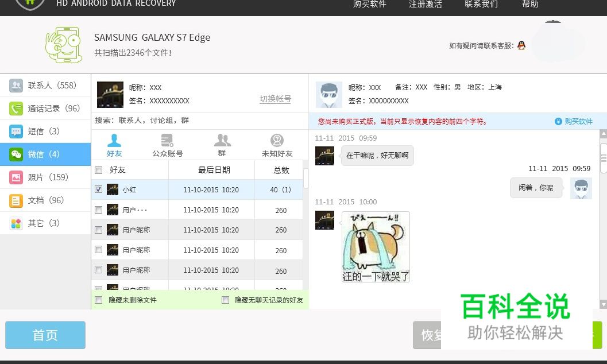Click the 好友 person icon
This screenshot has height=364, width=607.
click(x=114, y=140)
